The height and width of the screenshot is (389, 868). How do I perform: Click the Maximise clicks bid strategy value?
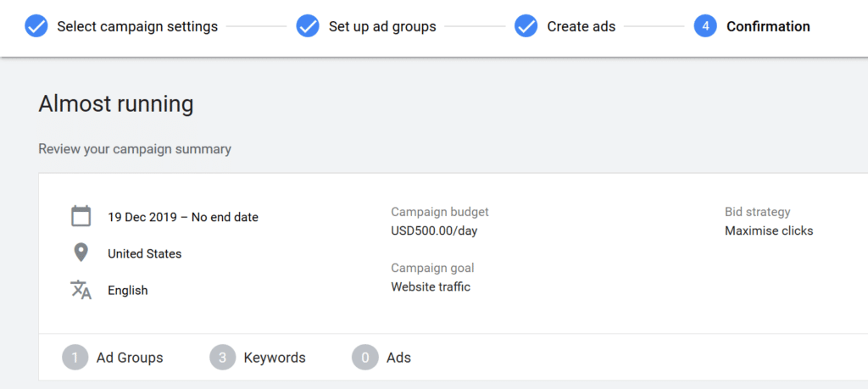769,231
